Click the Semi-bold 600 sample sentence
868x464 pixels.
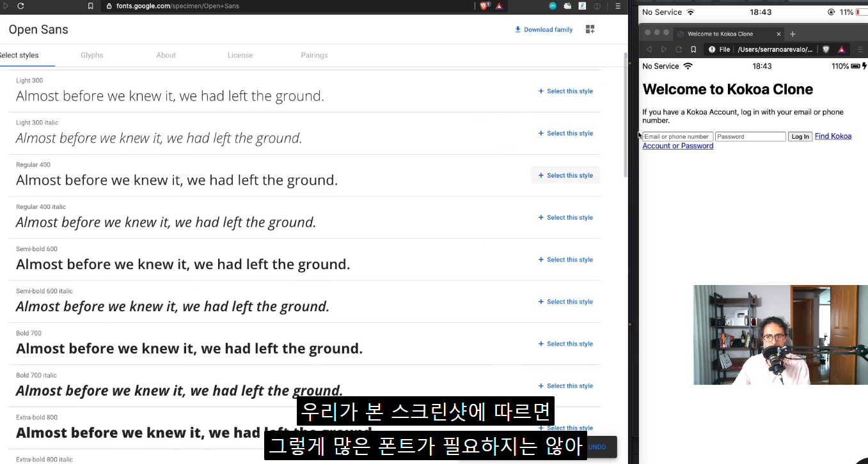point(183,265)
